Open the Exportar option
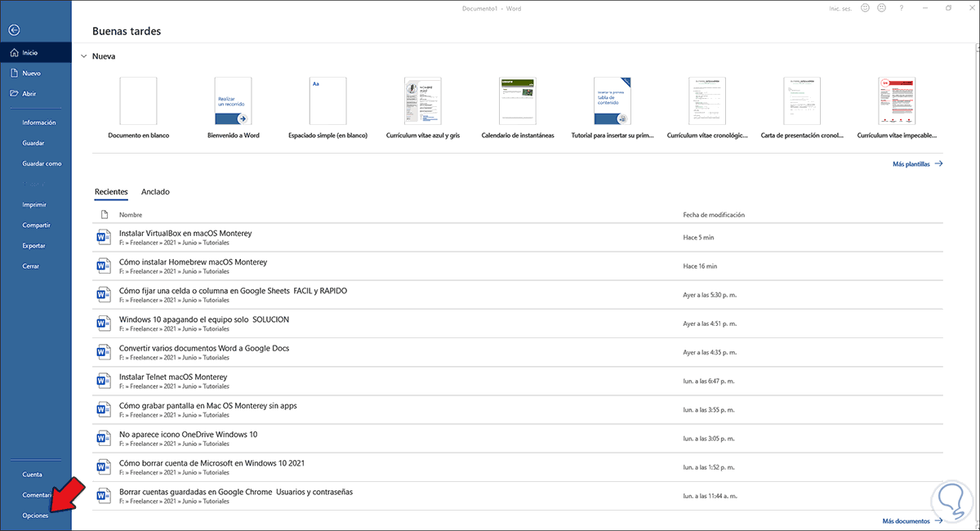 [34, 245]
